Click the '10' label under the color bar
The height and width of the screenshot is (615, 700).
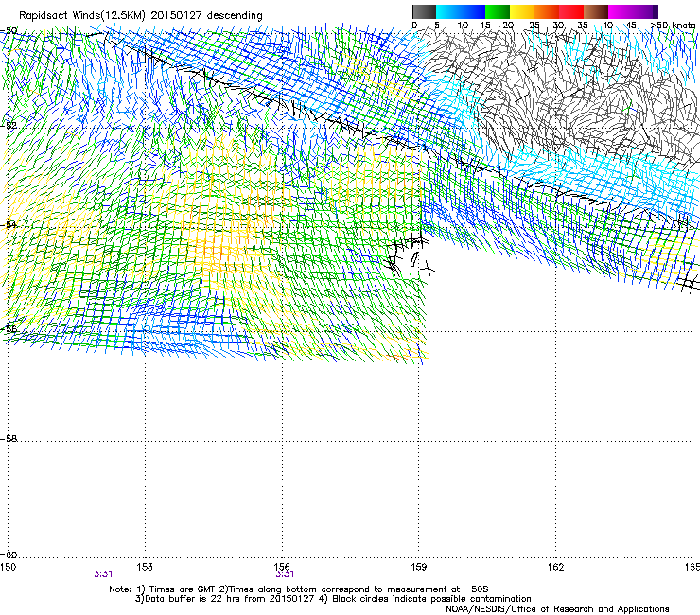pos(463,26)
